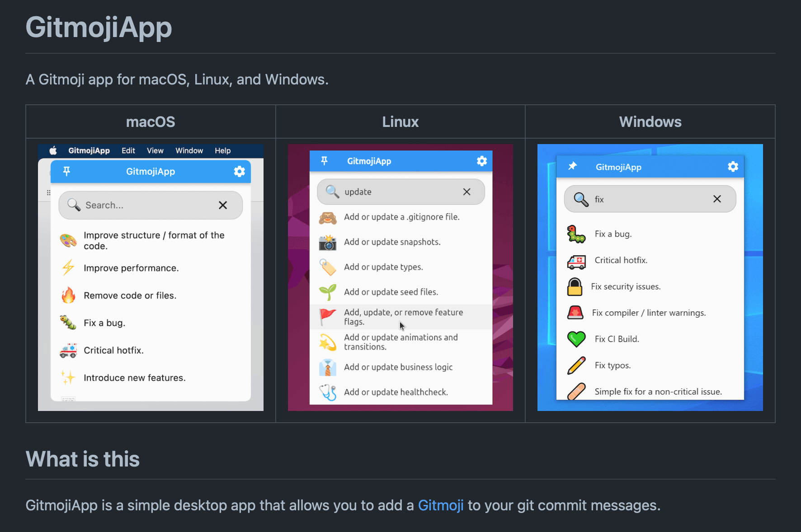Select the stethoscope healthcheck emoji
Viewport: 801px width, 532px height.
pyautogui.click(x=328, y=392)
